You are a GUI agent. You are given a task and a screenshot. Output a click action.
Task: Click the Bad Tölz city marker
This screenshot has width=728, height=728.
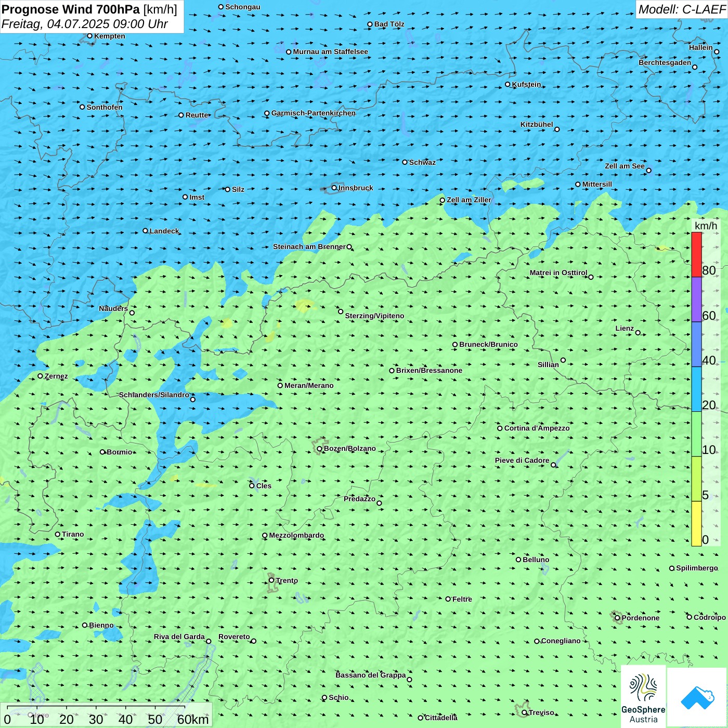pos(370,24)
